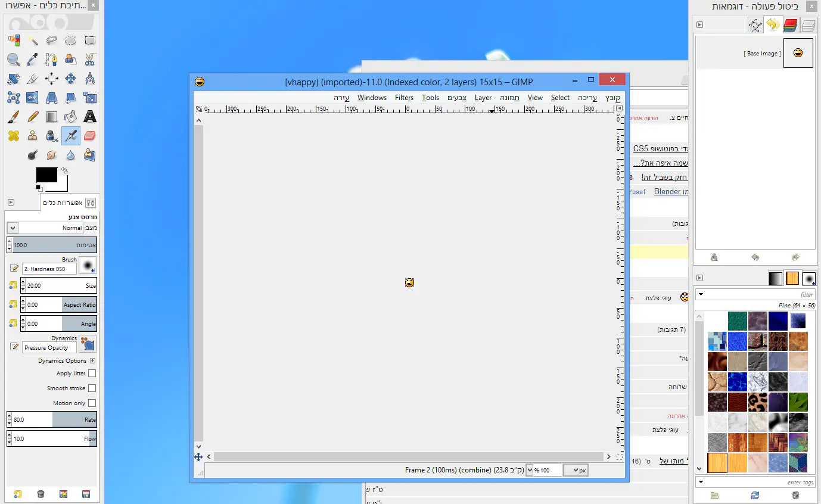Click the black foreground color swatch
The height and width of the screenshot is (504, 821).
point(46,175)
